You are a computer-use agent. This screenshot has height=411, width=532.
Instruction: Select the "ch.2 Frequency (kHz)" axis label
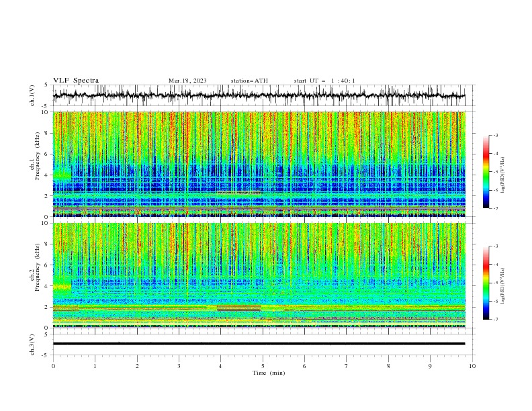coord(35,267)
